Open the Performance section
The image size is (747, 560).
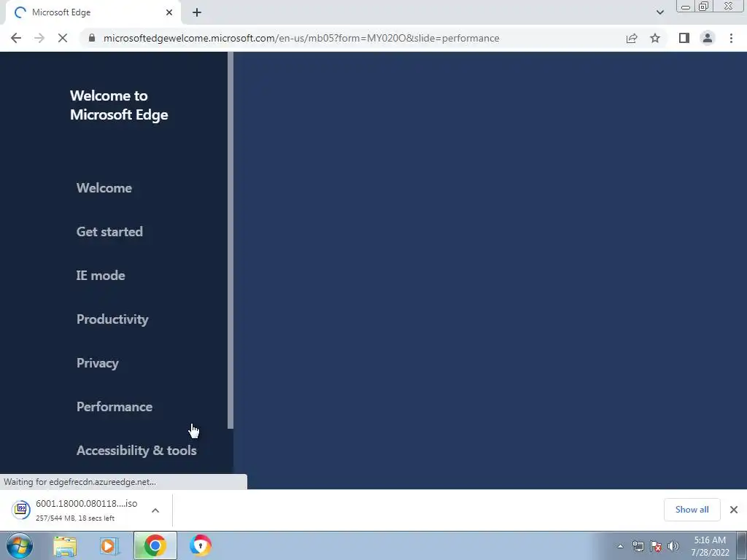tap(115, 407)
